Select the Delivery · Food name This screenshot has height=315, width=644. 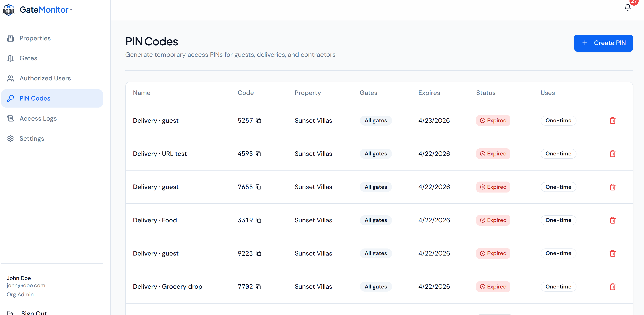point(155,220)
